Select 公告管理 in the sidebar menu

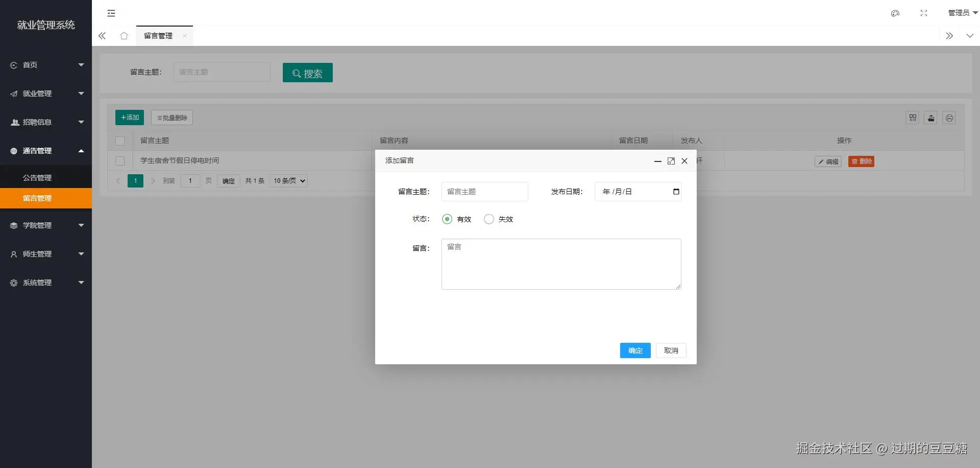pyautogui.click(x=37, y=177)
